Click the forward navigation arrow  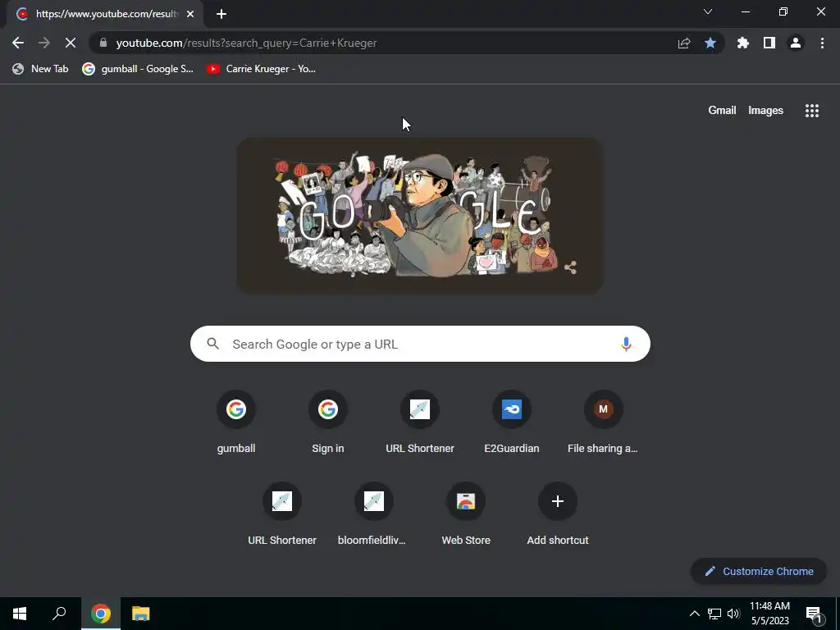(x=44, y=43)
